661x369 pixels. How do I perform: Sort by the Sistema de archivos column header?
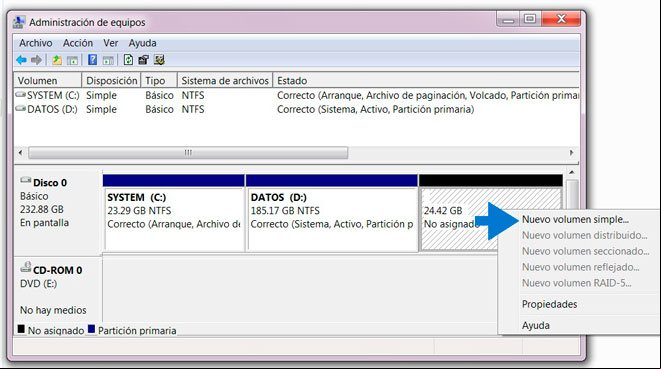pyautogui.click(x=225, y=80)
